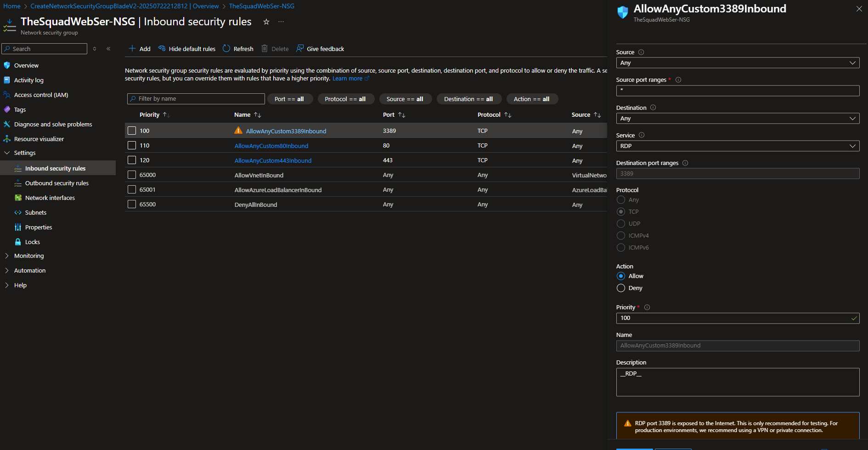
Task: Click the Protocol == all filter pill
Action: coord(346,99)
